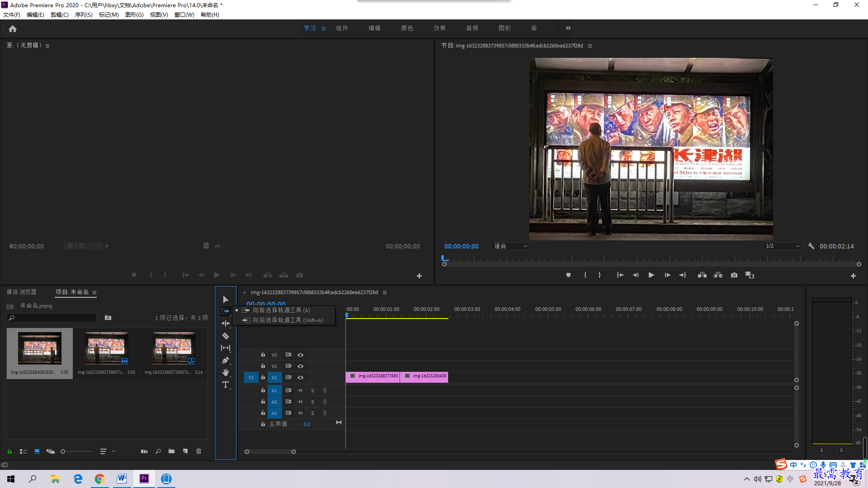
Task: Choose 向后选择轨道工具 (Shift+A)
Action: (x=284, y=320)
